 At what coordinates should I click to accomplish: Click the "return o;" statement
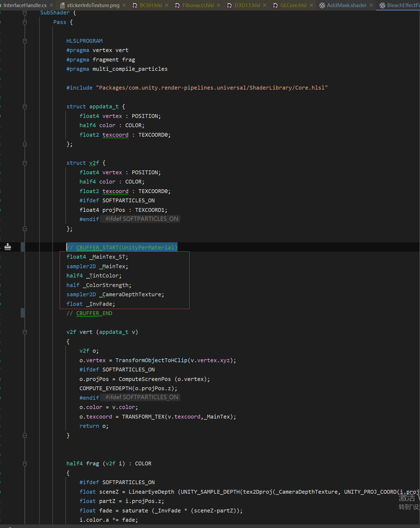point(94,426)
